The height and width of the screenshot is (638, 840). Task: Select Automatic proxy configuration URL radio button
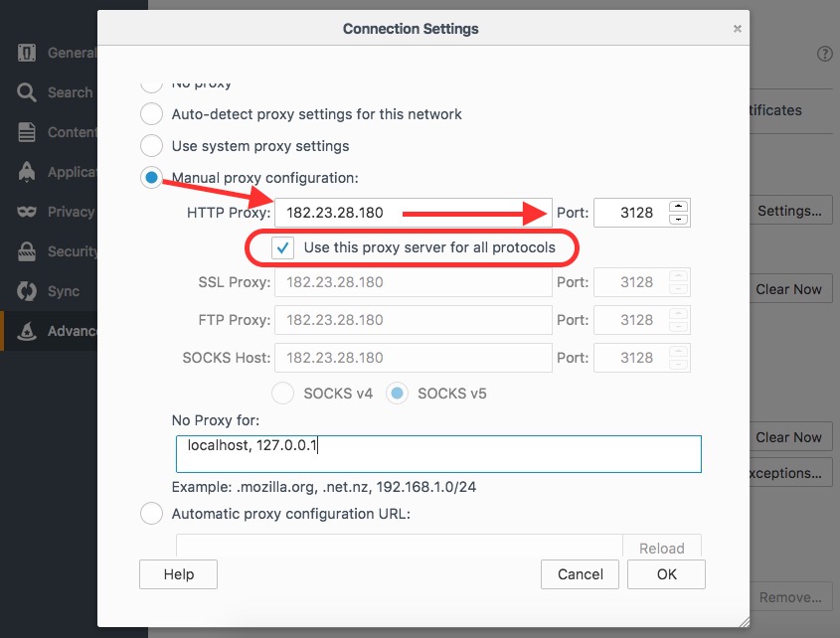point(151,514)
